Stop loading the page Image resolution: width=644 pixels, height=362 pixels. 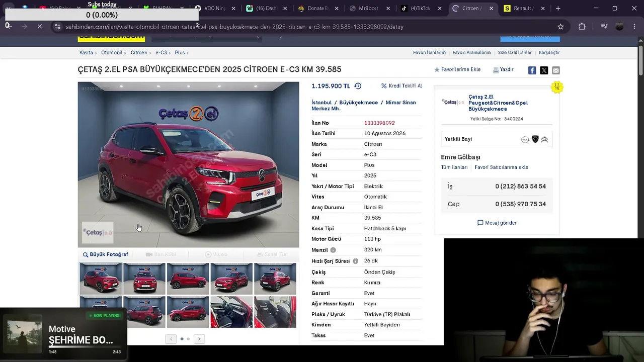pos(40,27)
